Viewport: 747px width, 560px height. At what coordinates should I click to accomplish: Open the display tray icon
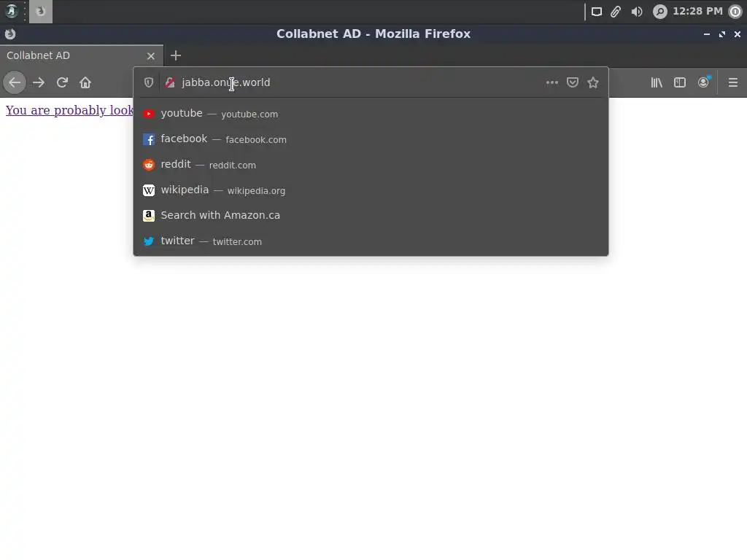pyautogui.click(x=597, y=12)
